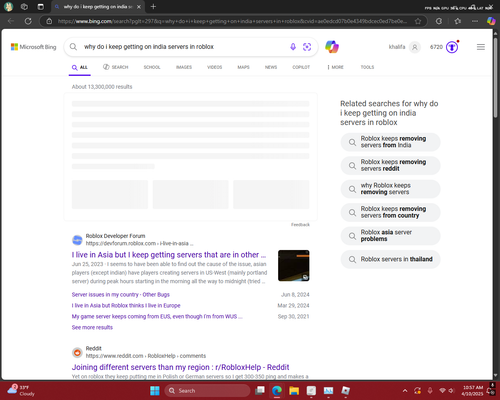Show hidden system tray icons chevron

click(x=405, y=390)
